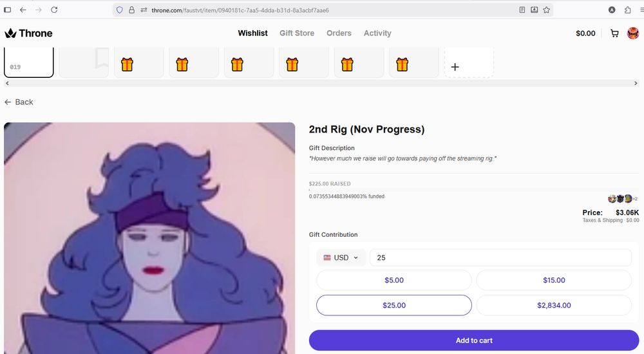Reload the page with browser refresh icon
644x354 pixels.
(x=54, y=10)
